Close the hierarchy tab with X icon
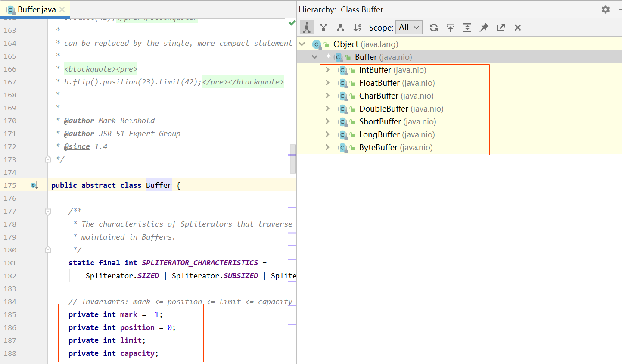Screen dimensions: 622x364 point(518,28)
